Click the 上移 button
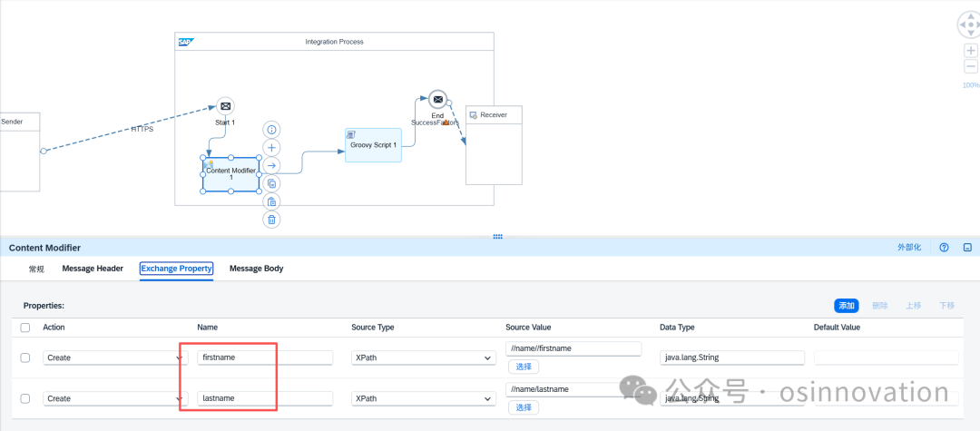Image resolution: width=980 pixels, height=431 pixels. tap(913, 306)
